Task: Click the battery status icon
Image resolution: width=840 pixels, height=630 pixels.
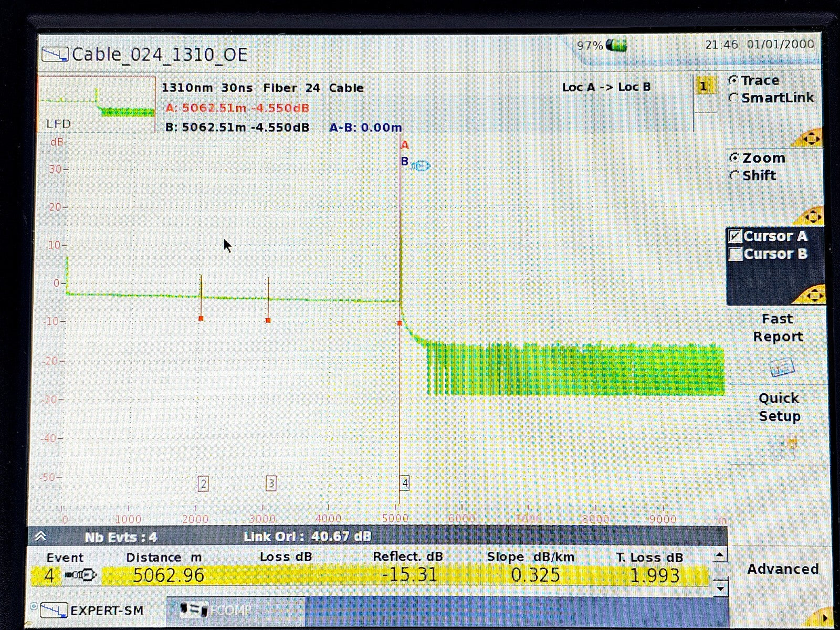Action: pos(616,46)
